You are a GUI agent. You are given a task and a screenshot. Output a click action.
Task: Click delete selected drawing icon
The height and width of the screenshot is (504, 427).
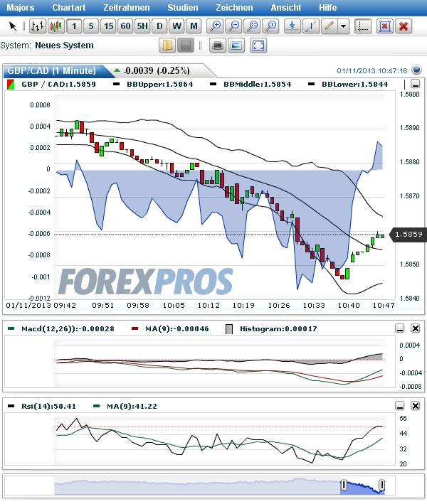(384, 26)
